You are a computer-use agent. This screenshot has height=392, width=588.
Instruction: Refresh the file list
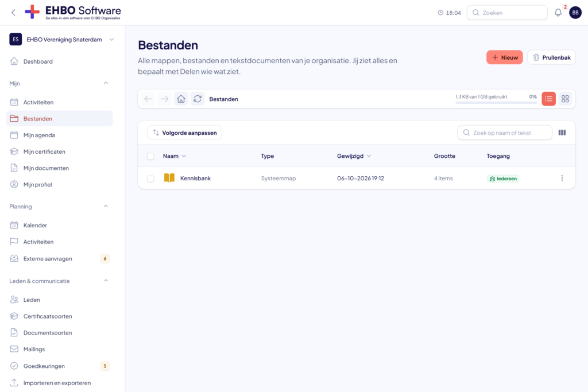pyautogui.click(x=198, y=99)
